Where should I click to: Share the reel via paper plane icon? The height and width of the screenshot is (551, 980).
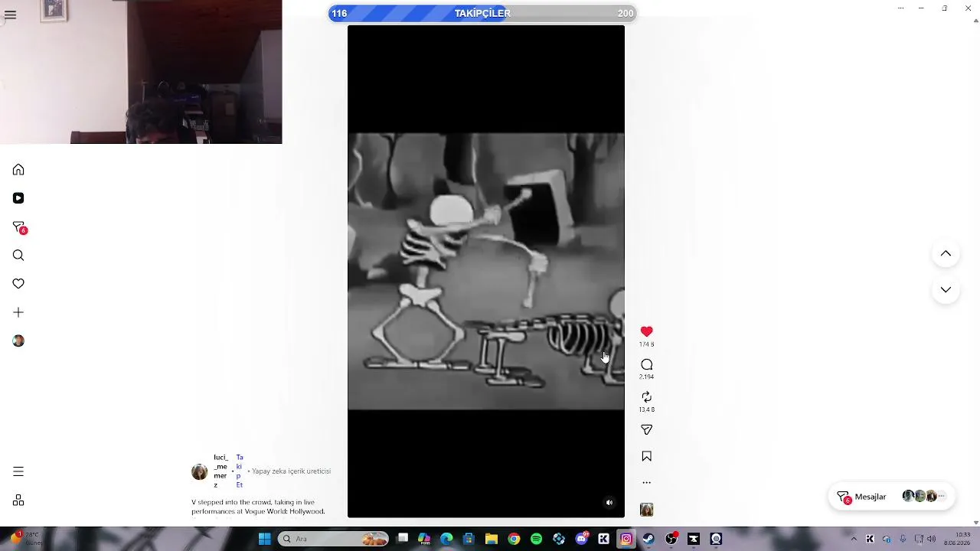coord(646,430)
